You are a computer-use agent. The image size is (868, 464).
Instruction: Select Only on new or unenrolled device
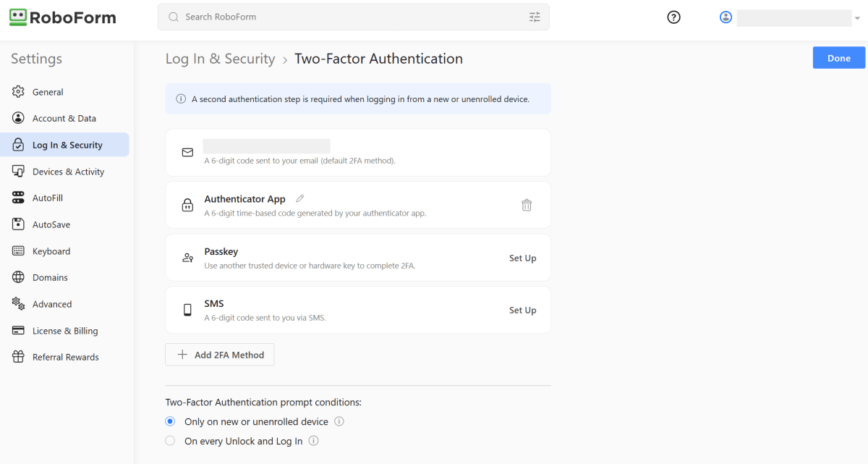tap(170, 421)
